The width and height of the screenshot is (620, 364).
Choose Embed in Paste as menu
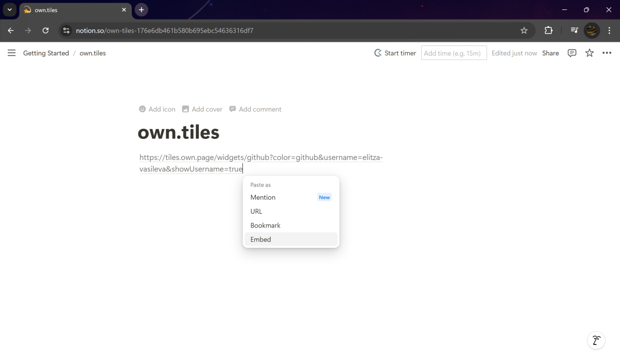coord(291,239)
